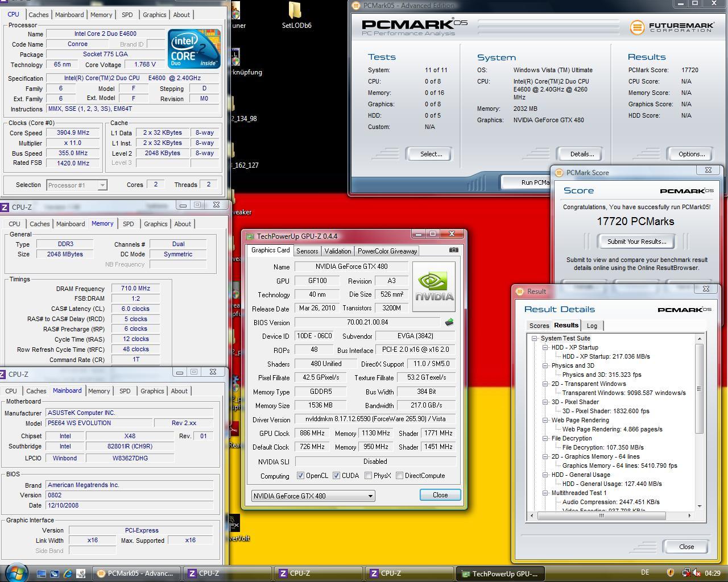This screenshot has width=728, height=582.
Task: Collapse the HDD - General Usage node
Action: coord(545,475)
